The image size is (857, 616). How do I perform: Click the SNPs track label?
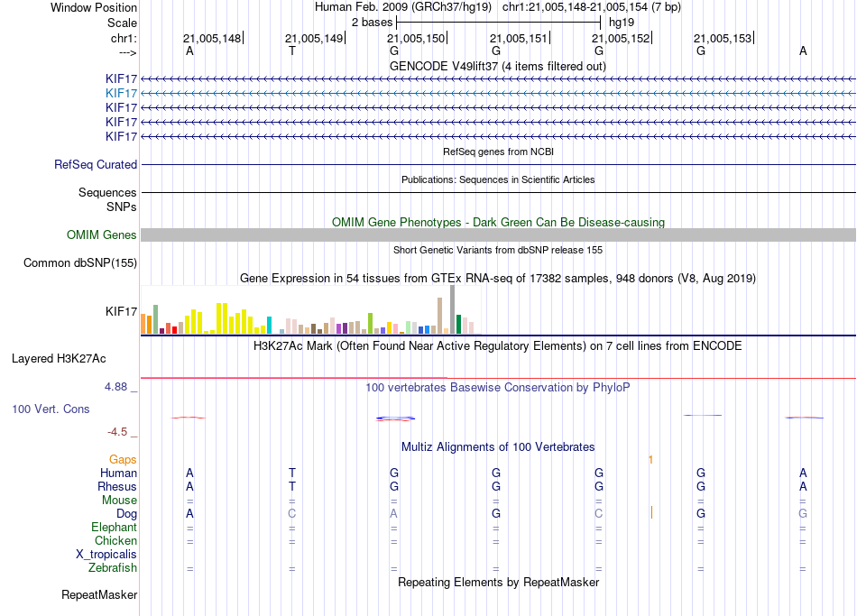point(122,207)
